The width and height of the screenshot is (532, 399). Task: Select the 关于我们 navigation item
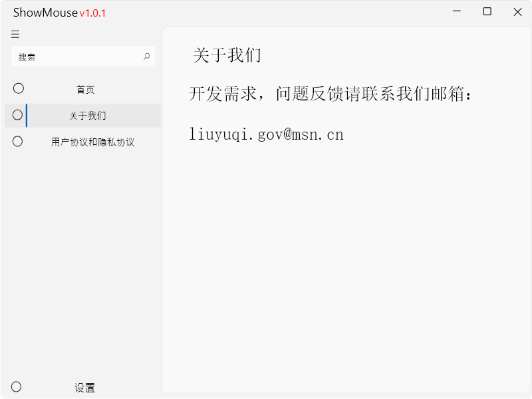click(88, 116)
